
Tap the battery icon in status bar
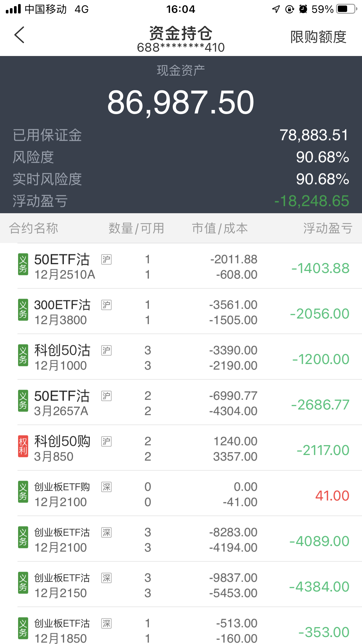point(347,9)
